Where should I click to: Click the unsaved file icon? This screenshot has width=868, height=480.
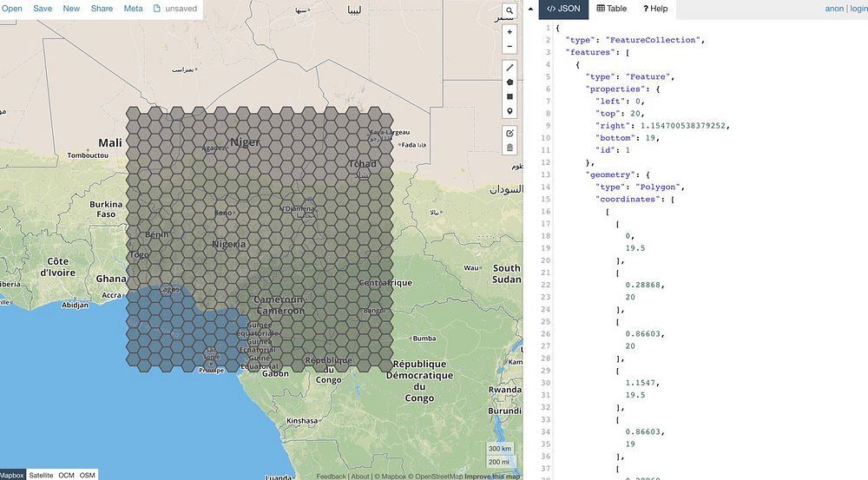(156, 9)
